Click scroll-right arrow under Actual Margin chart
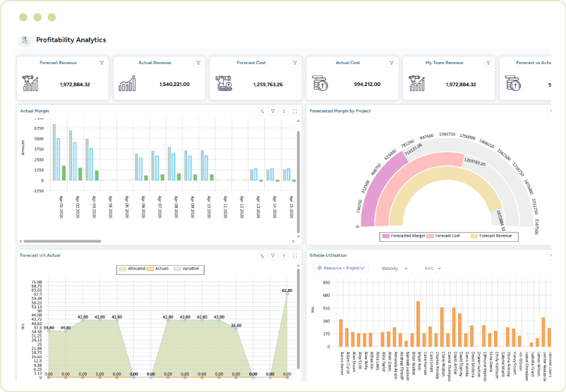This screenshot has height=392, width=566. [x=293, y=241]
